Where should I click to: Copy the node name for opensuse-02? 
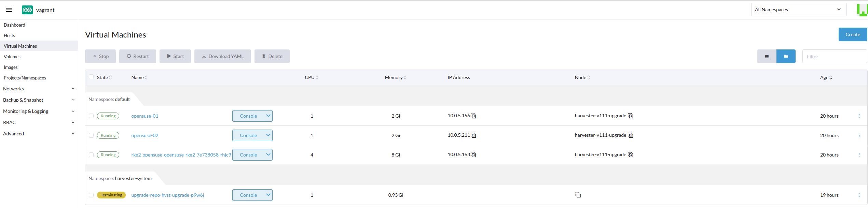click(630, 135)
